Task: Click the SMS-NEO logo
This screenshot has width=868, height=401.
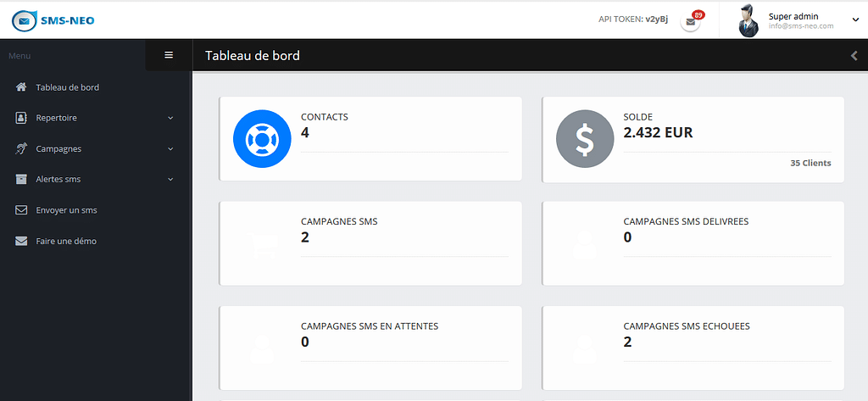Action: point(53,19)
